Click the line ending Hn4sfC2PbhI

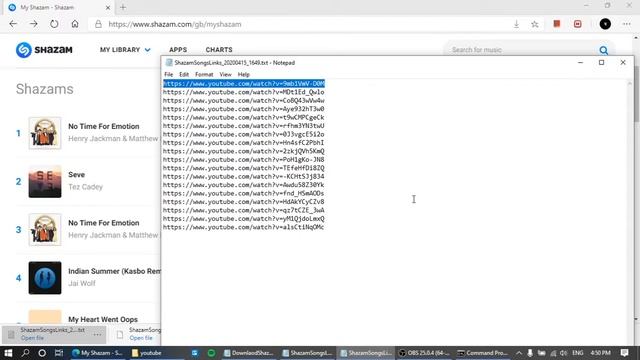(244, 143)
